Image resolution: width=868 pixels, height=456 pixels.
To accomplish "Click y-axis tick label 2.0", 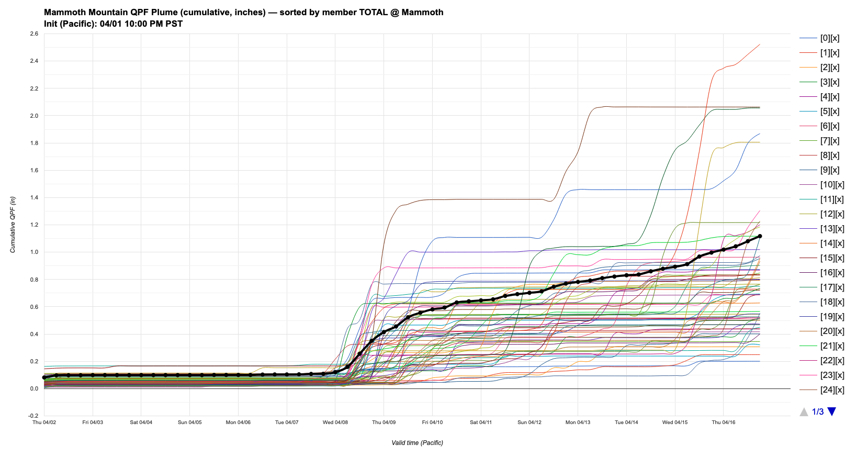I will click(x=34, y=116).
